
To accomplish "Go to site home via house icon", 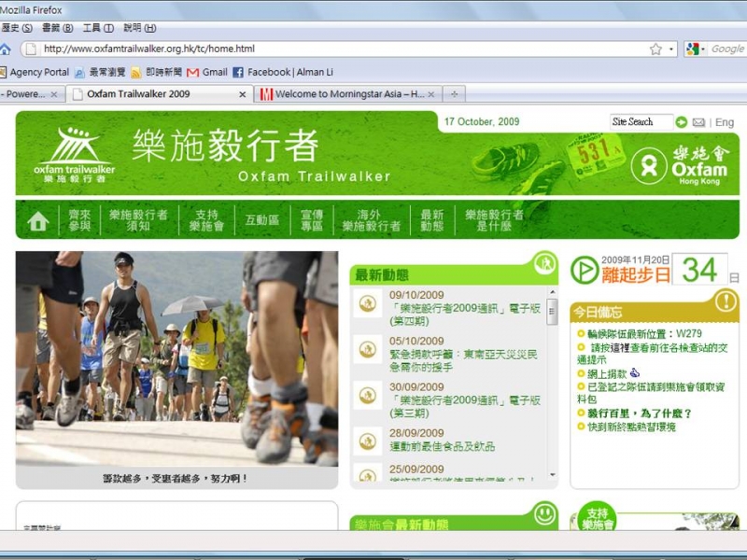I will [38, 221].
